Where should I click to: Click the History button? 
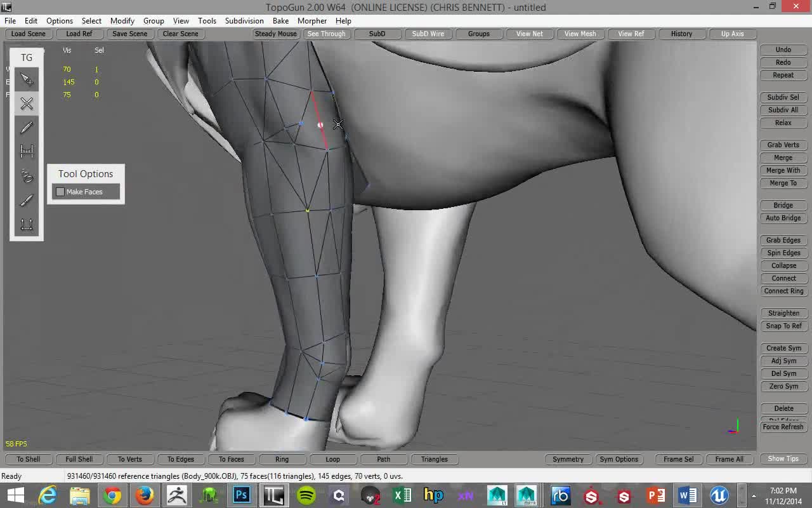coord(682,34)
